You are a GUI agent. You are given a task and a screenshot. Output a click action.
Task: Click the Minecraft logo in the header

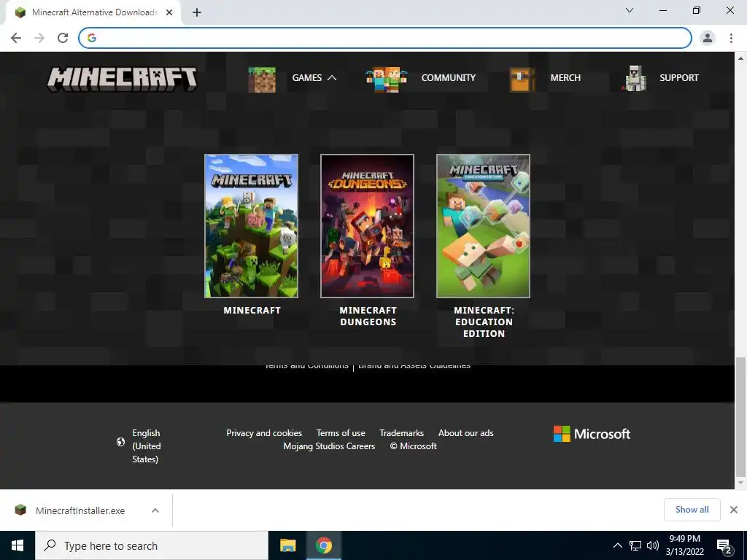click(x=122, y=79)
